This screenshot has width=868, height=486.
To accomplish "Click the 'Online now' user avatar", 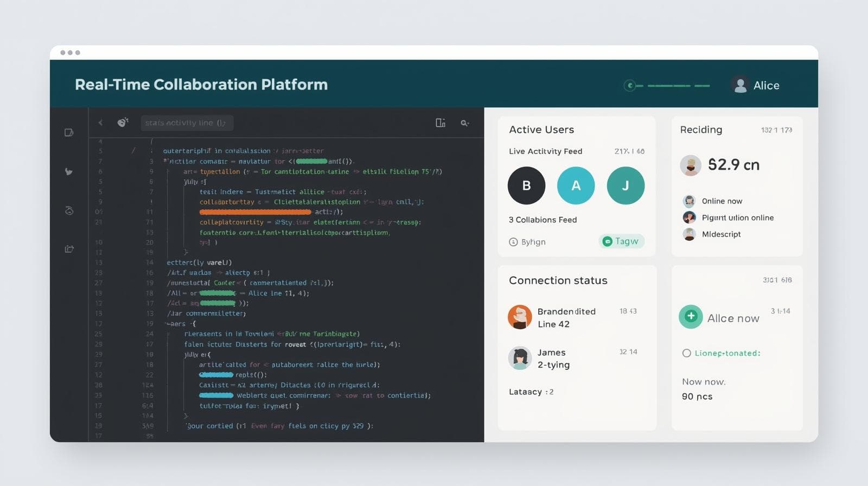I will [689, 201].
